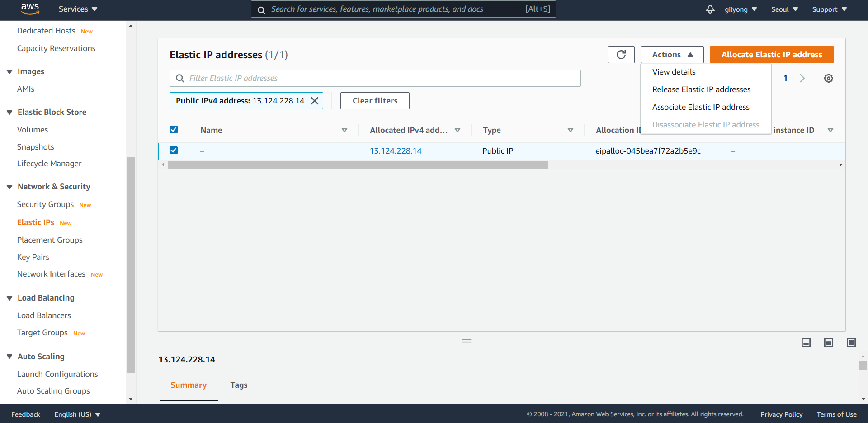Image resolution: width=868 pixels, height=423 pixels.
Task: Collapse the Actions dropdown
Action: (x=672, y=55)
